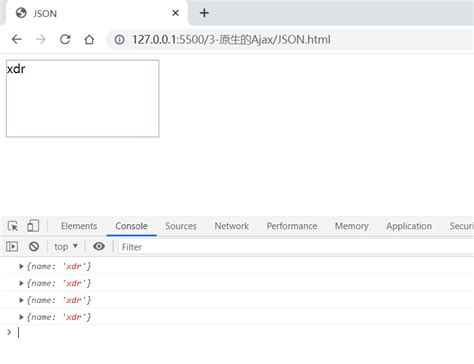Click the address bar URL
Viewport: 474px width, 364px height.
pyautogui.click(x=231, y=40)
